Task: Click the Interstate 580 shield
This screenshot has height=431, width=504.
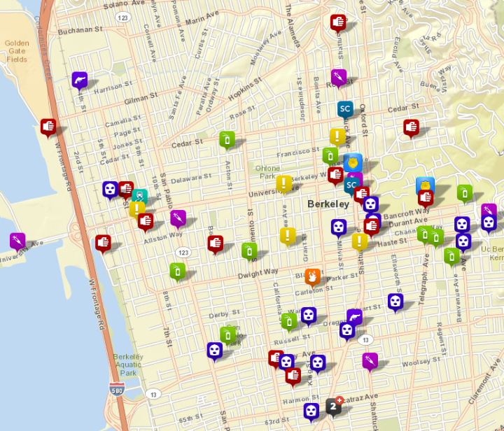Action: point(117,389)
